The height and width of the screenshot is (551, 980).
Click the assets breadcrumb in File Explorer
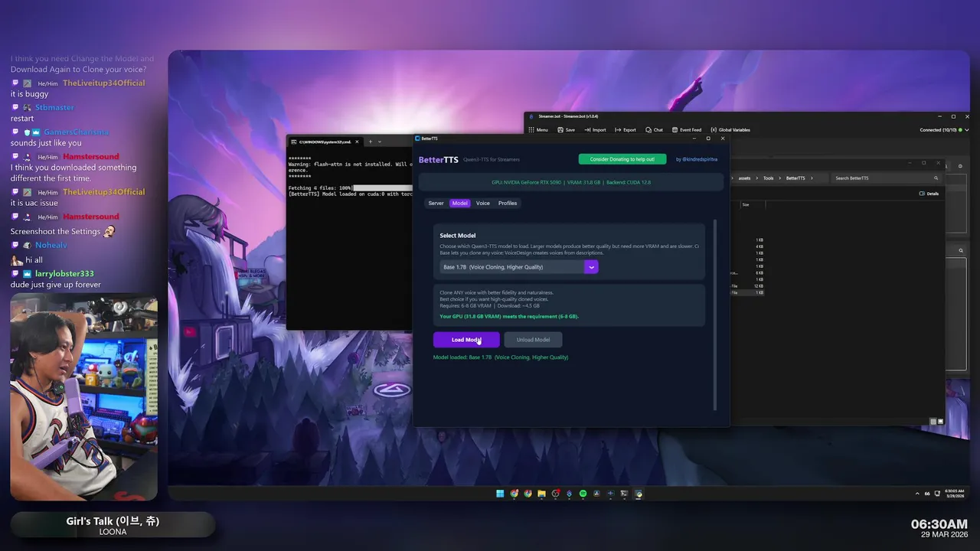744,178
